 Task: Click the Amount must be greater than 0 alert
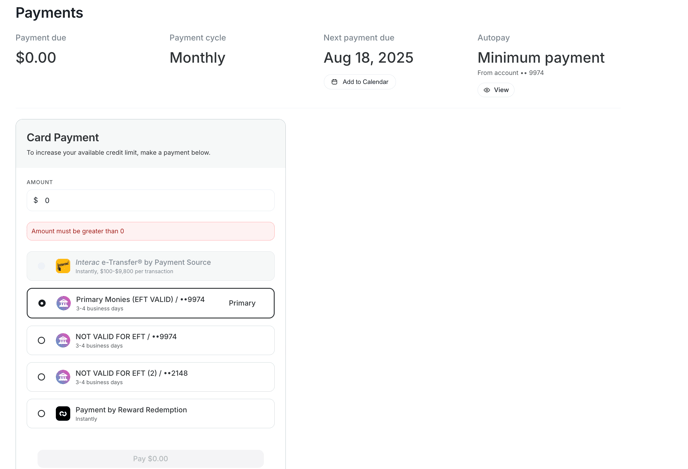[150, 231]
